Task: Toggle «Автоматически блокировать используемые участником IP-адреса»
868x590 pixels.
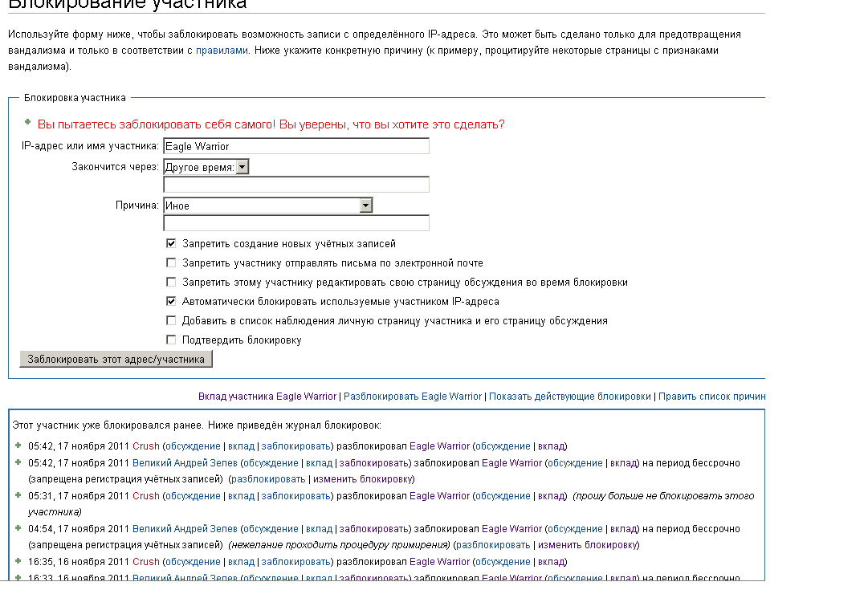Action: point(171,302)
